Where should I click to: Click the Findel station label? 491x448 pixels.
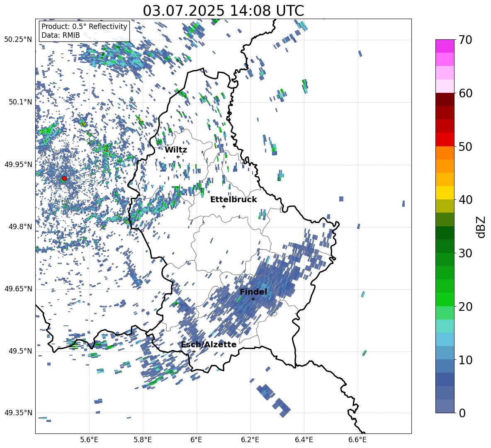click(x=253, y=292)
